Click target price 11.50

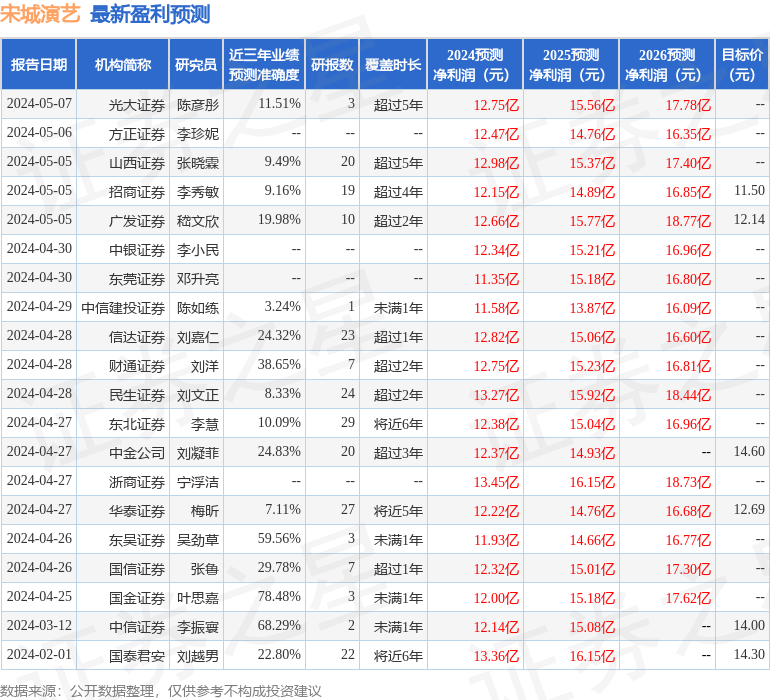click(749, 191)
